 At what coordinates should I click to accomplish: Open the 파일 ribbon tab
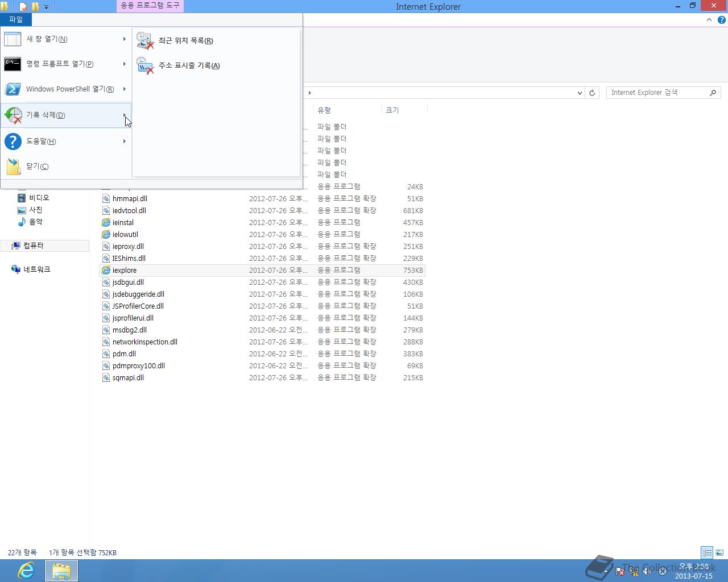coord(16,19)
